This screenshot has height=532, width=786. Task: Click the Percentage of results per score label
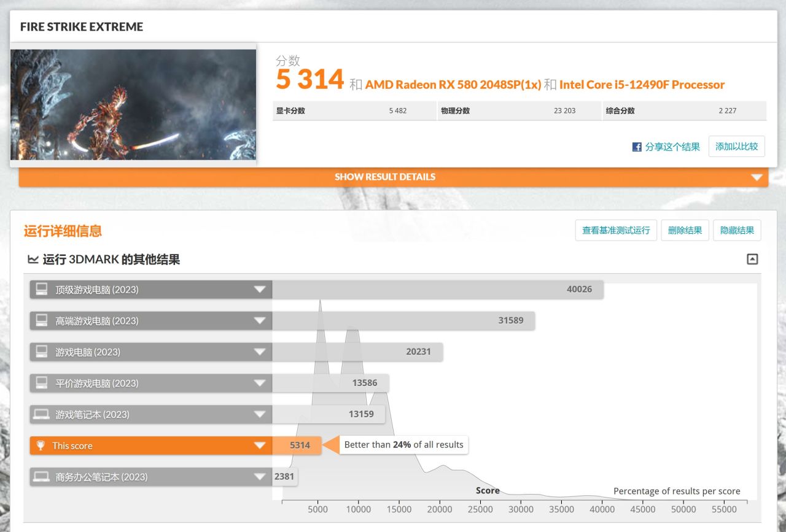pyautogui.click(x=677, y=491)
